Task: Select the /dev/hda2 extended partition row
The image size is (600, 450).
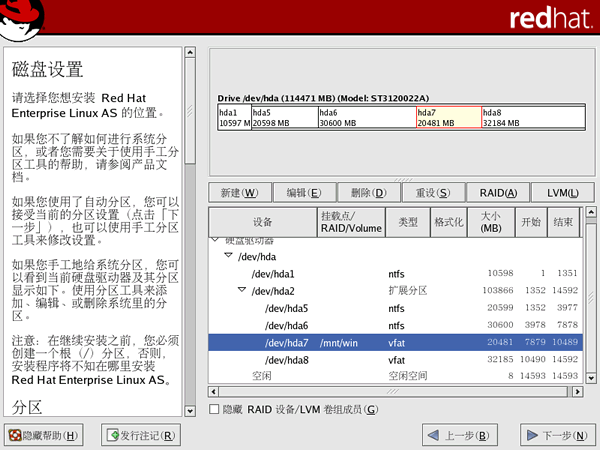Action: tap(396, 291)
